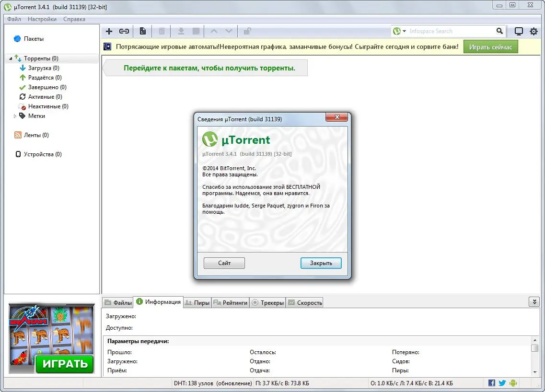545x392 pixels.
Task: Click the Infospace Search input field
Action: [450, 31]
